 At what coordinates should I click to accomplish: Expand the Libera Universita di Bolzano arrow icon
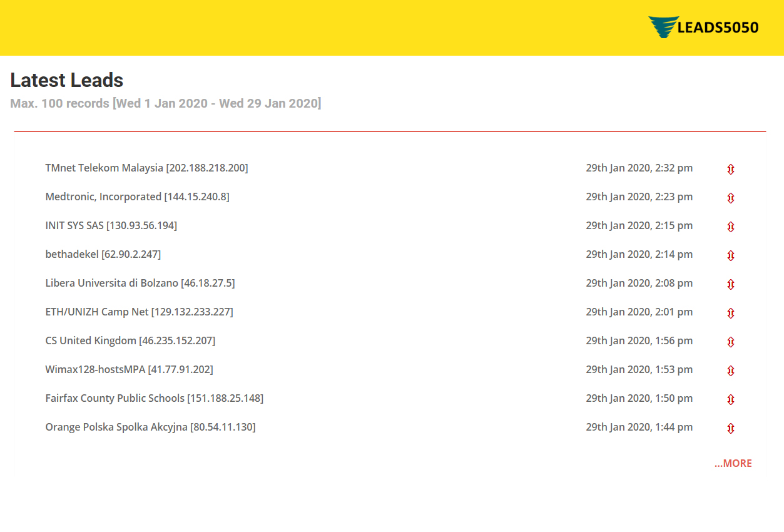(x=730, y=284)
